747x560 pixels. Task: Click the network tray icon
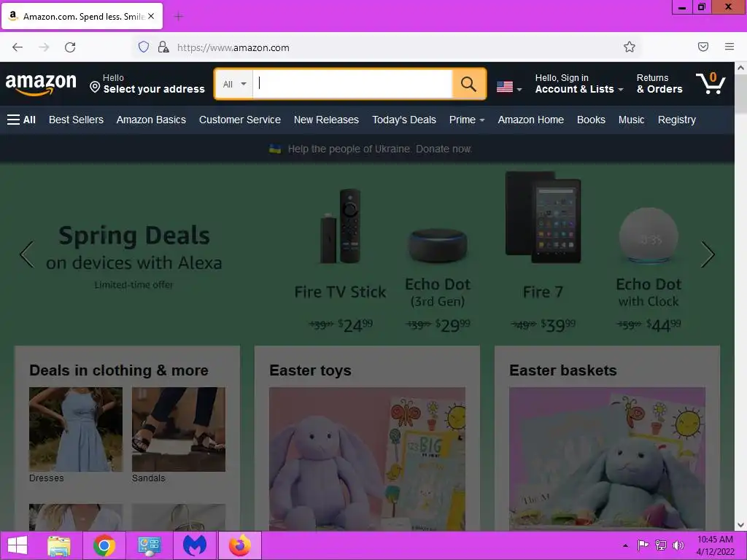pos(661,545)
